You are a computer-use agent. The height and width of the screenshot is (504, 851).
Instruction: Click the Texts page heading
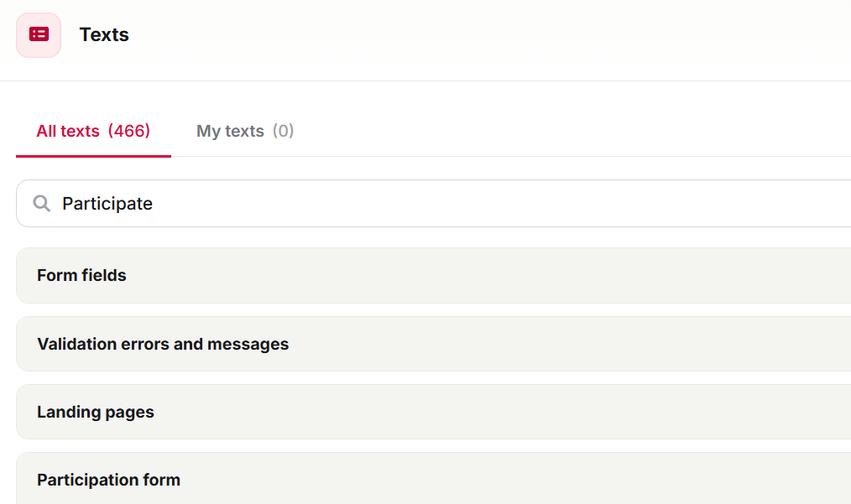104,34
